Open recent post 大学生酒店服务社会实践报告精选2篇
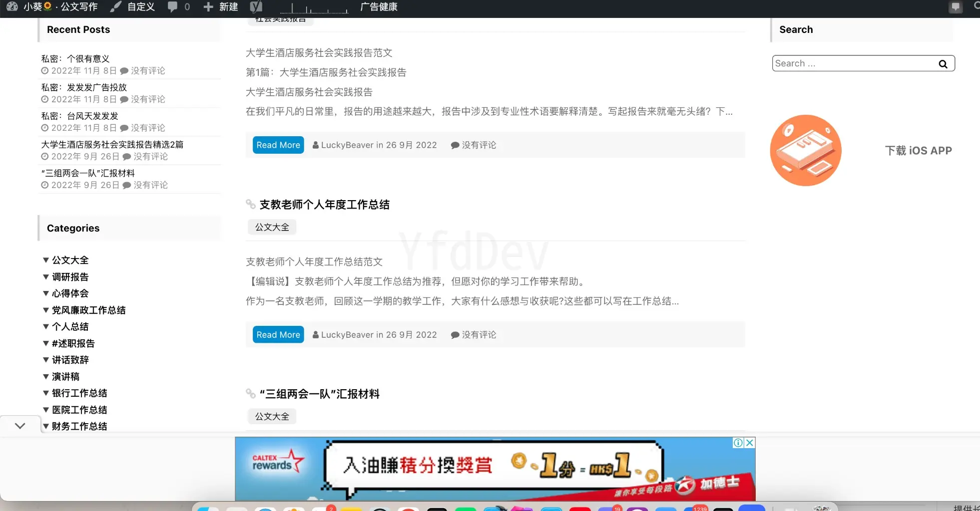Screen dimensions: 980x511 tap(112, 144)
